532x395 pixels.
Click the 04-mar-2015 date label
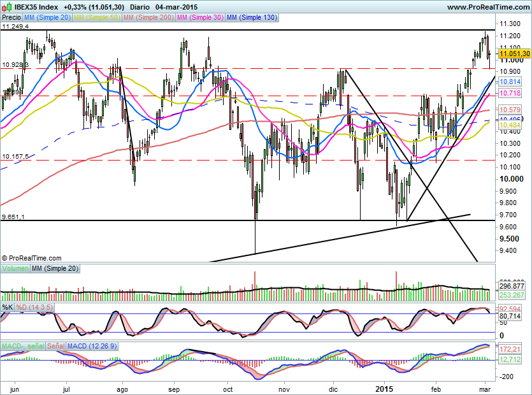pyautogui.click(x=176, y=7)
